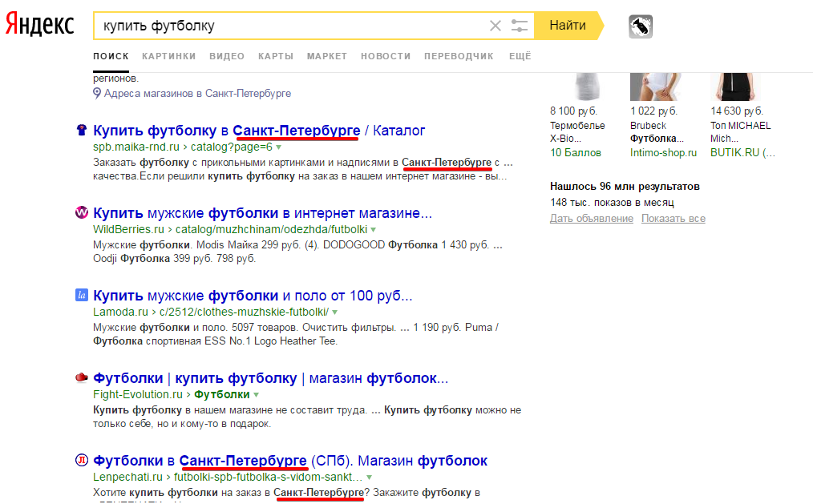Switch to the КАРТИНКИ tab
Image resolution: width=813 pixels, height=504 pixels.
click(169, 56)
